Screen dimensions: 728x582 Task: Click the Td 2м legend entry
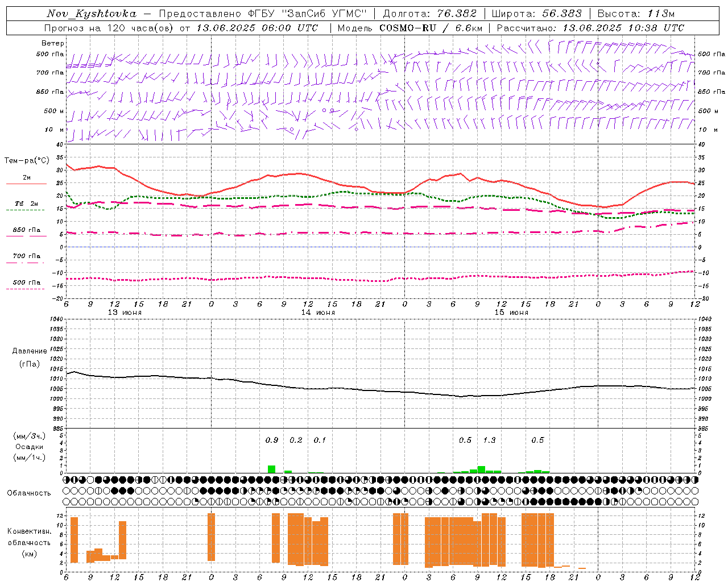(26, 203)
